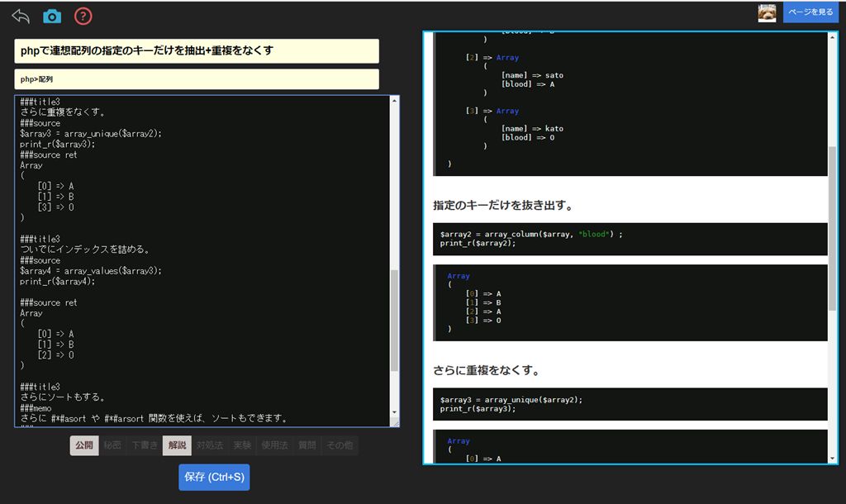This screenshot has width=846, height=504.
Task: Click the editor scrollbar down arrow
Action: point(394,411)
